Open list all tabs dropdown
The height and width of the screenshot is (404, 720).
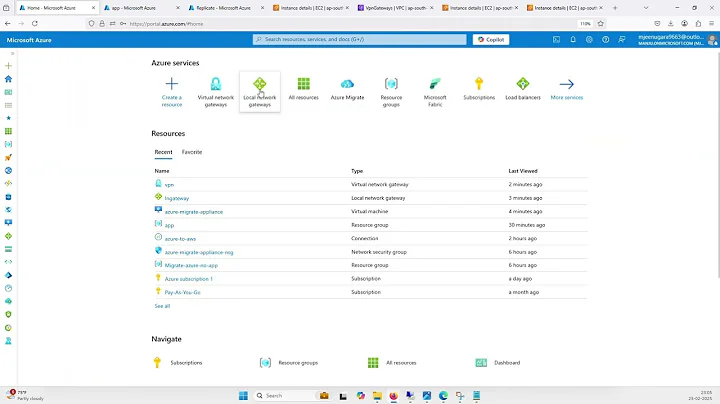click(646, 8)
